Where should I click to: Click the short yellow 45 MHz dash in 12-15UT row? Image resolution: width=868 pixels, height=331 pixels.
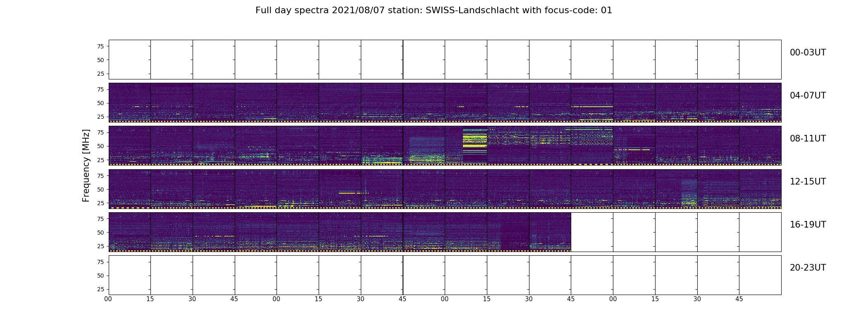click(353, 193)
